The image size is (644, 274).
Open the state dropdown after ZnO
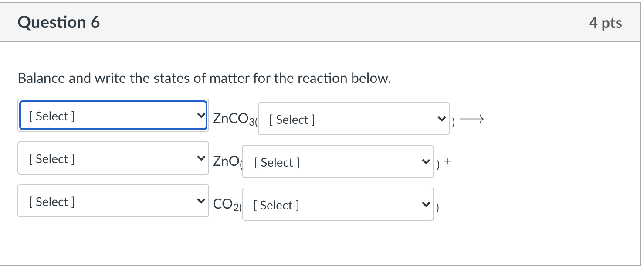pyautogui.click(x=337, y=162)
